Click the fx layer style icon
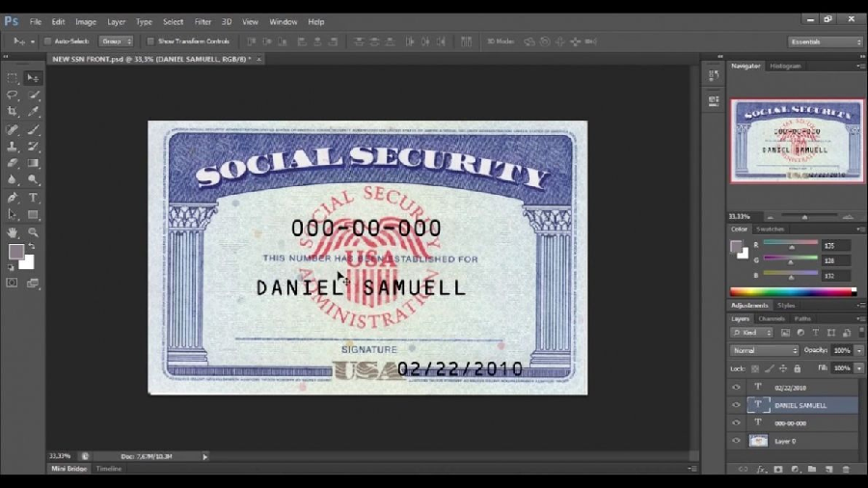 point(761,469)
